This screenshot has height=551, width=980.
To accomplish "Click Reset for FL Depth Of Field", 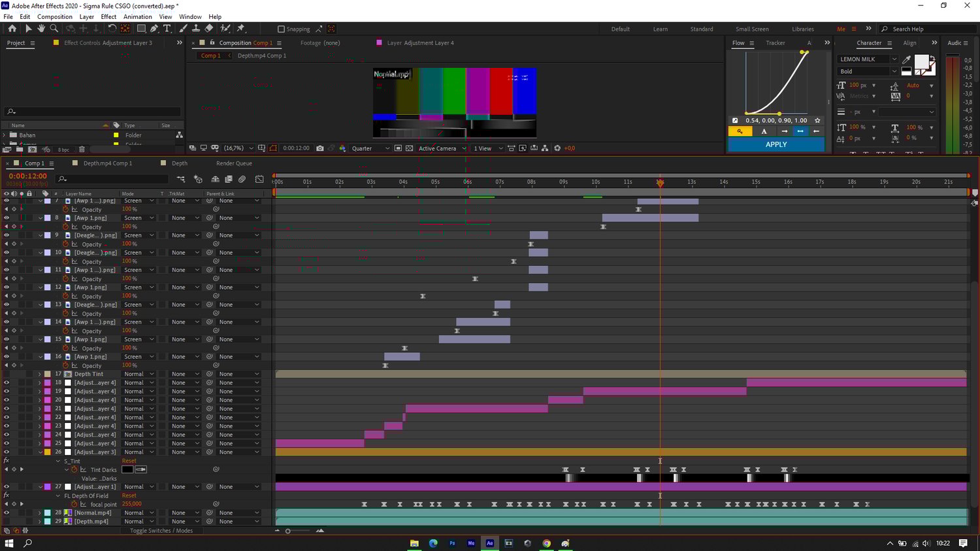I will tap(129, 495).
